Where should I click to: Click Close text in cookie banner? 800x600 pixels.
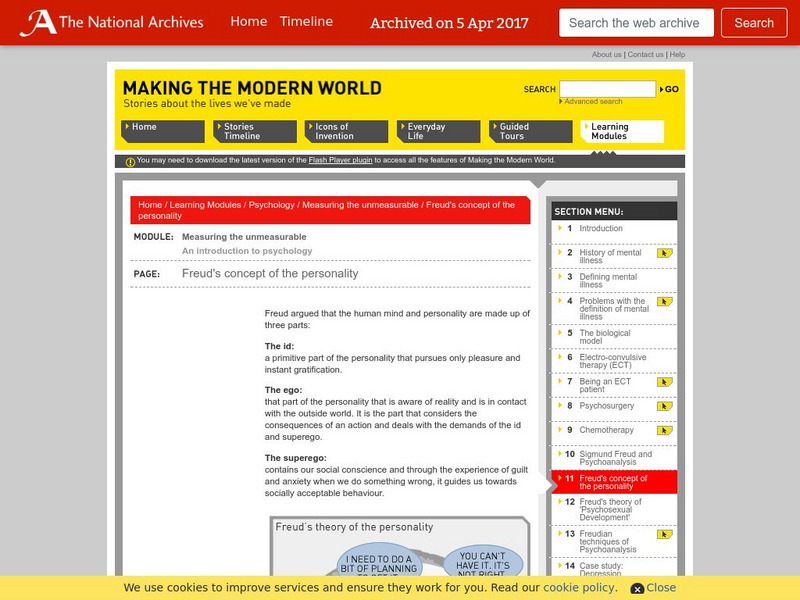661,588
